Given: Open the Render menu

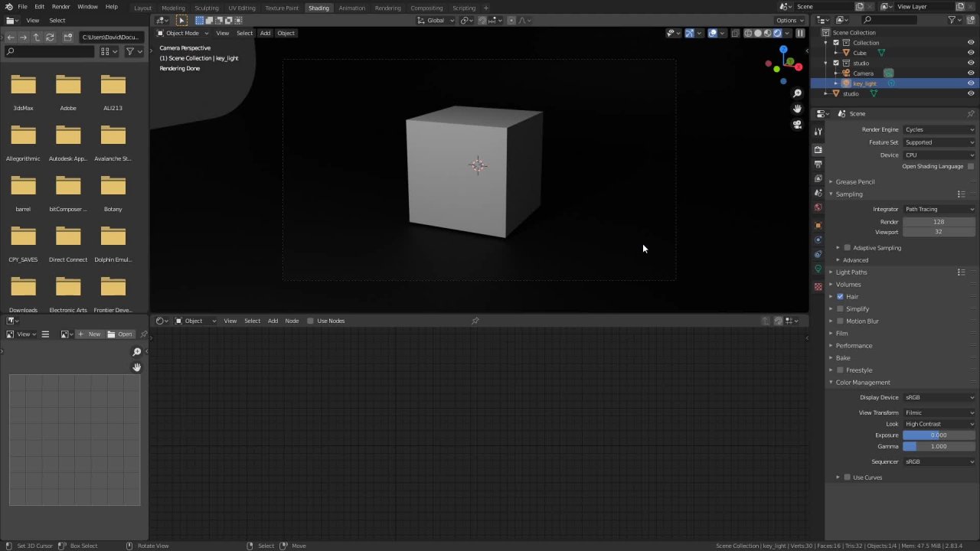Looking at the screenshot, I should coord(60,7).
